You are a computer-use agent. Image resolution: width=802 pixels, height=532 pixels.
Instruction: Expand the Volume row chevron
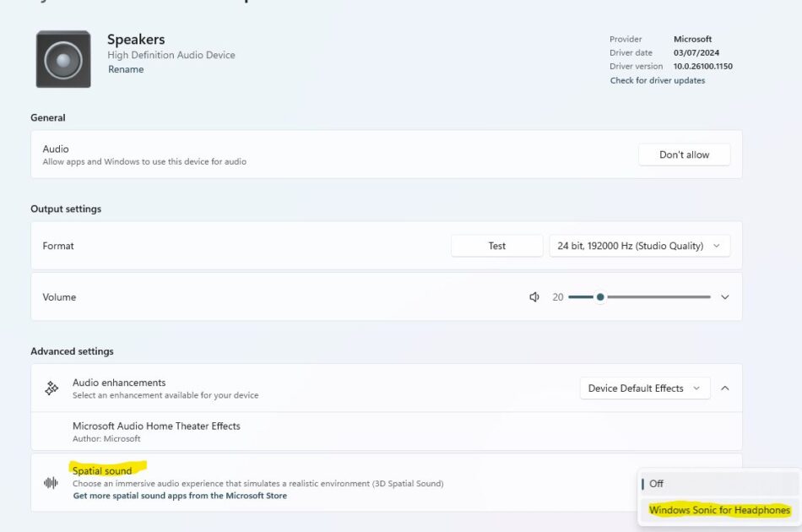tap(725, 297)
